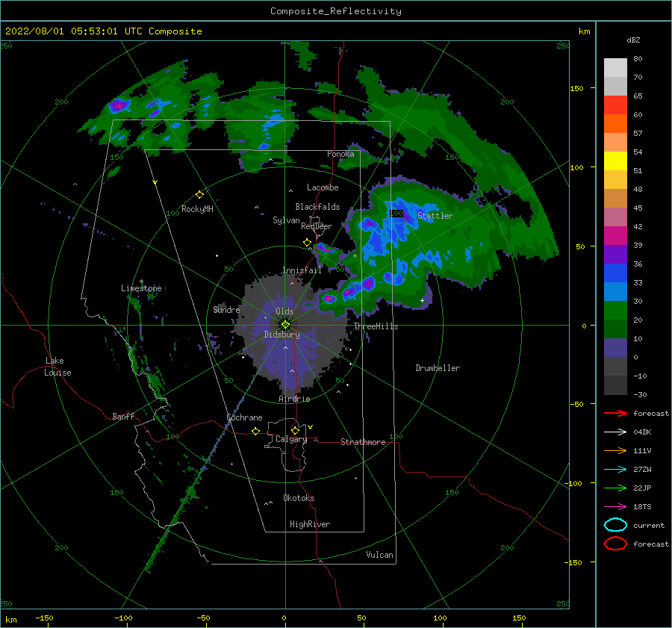The image size is (672, 628).
Task: Click the Sylvan label
Action: coord(286,220)
